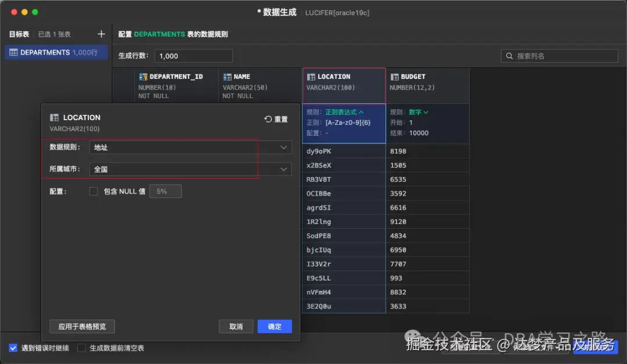
Task: Click the plus icon to add a target table
Action: click(101, 34)
